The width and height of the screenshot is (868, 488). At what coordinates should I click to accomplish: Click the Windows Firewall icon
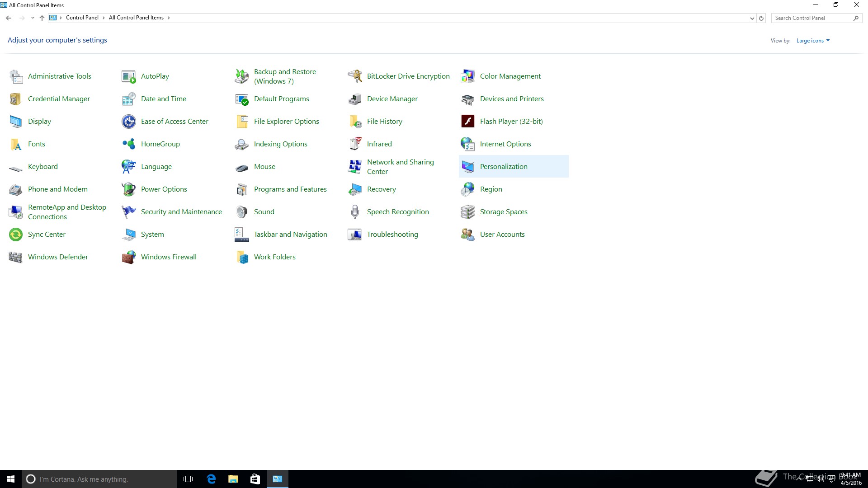[129, 257]
